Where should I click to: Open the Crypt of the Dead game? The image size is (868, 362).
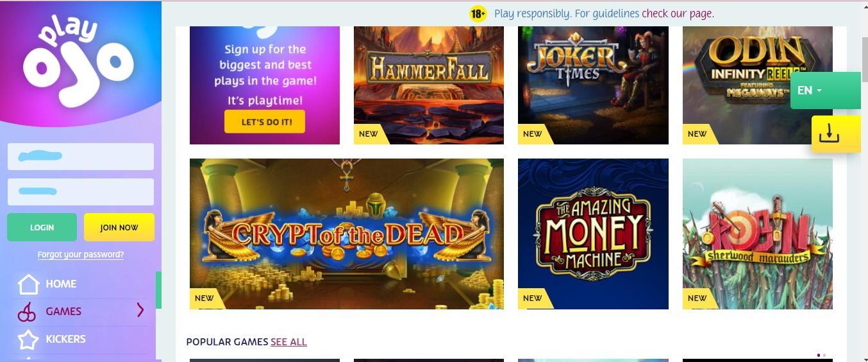tap(347, 234)
